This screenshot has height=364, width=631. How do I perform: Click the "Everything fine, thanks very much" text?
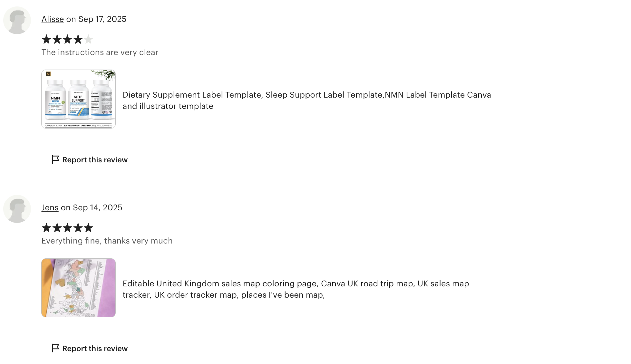point(107,241)
